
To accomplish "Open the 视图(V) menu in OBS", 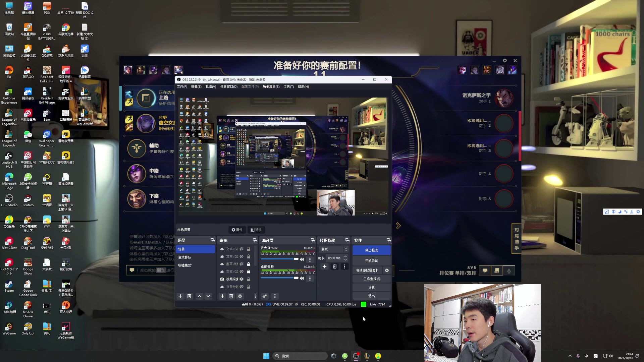I will (x=211, y=87).
